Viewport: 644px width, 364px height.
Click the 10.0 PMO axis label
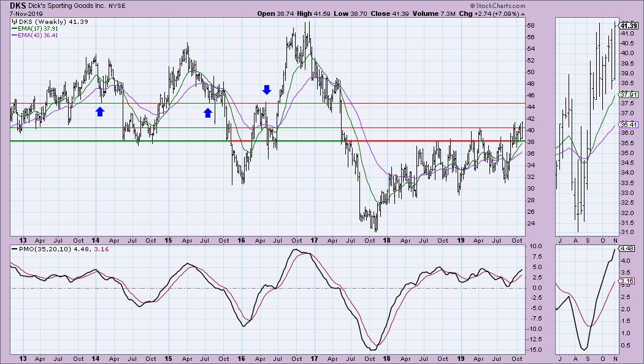(535, 246)
